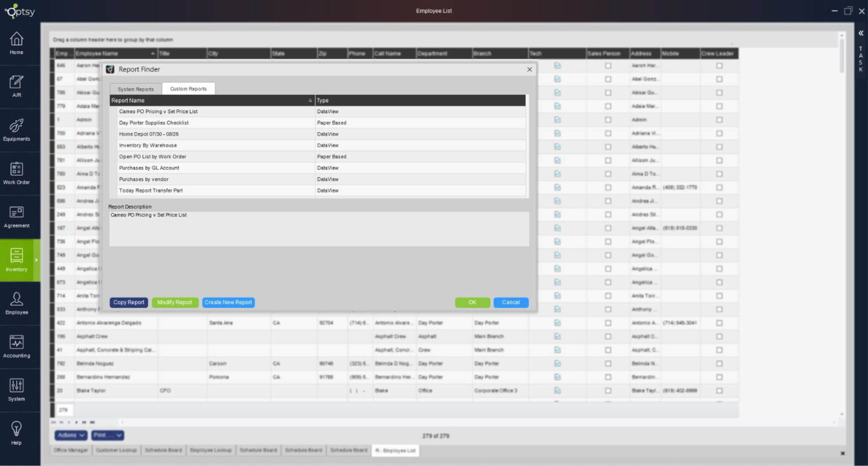
Task: Click the Tech edit icon in Admin row
Action: pyautogui.click(x=557, y=120)
